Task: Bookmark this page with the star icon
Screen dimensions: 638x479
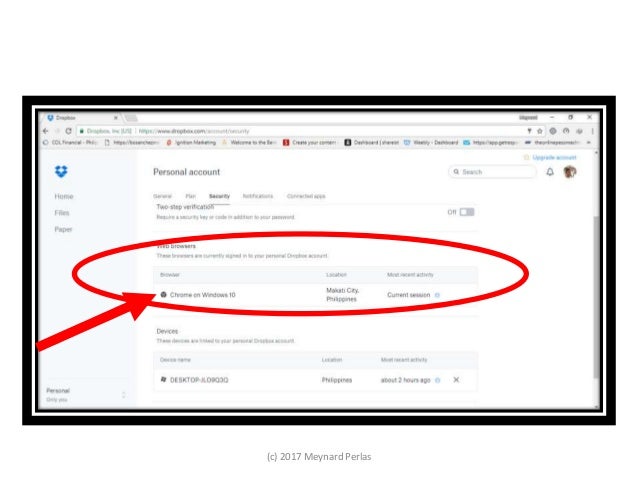Action: [x=540, y=131]
